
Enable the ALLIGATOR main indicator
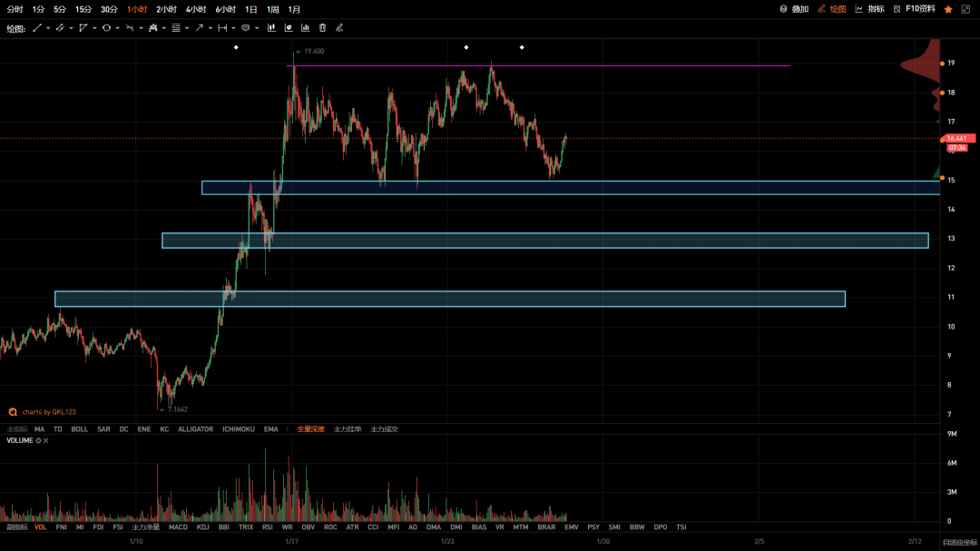coord(196,429)
